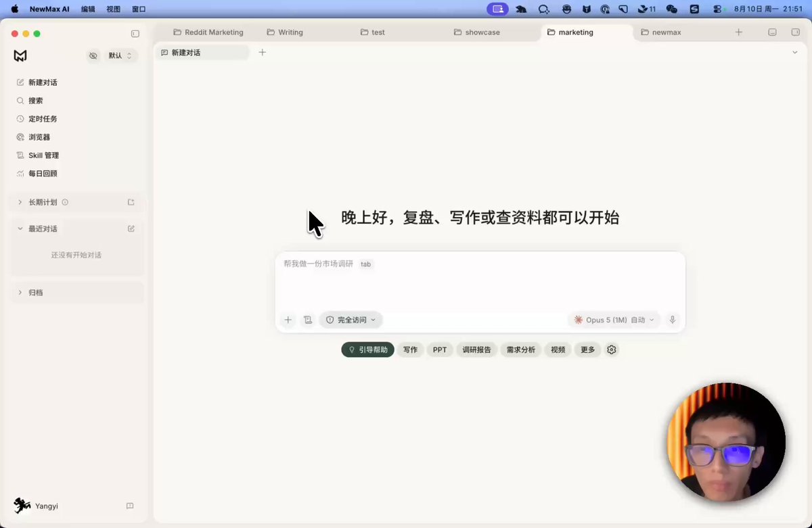
Task: Click the feedback chat icon beside Yangyi
Action: [x=130, y=506]
